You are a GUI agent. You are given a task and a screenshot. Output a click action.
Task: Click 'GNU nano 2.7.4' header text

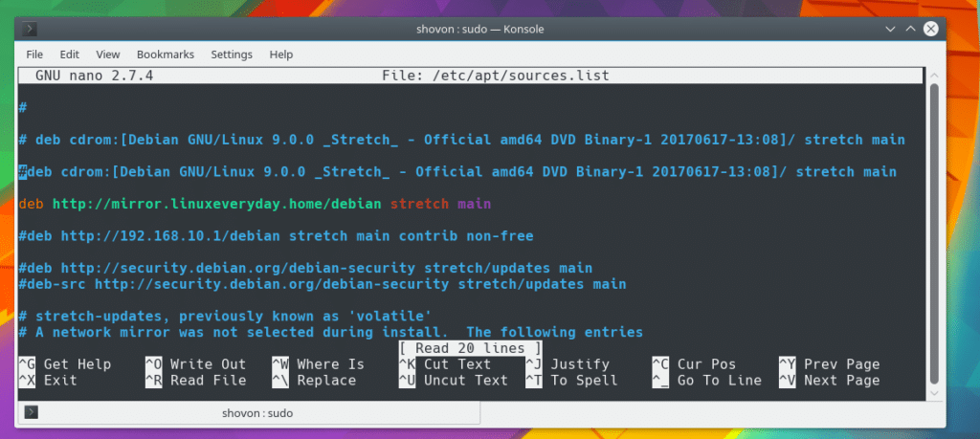pyautogui.click(x=95, y=77)
